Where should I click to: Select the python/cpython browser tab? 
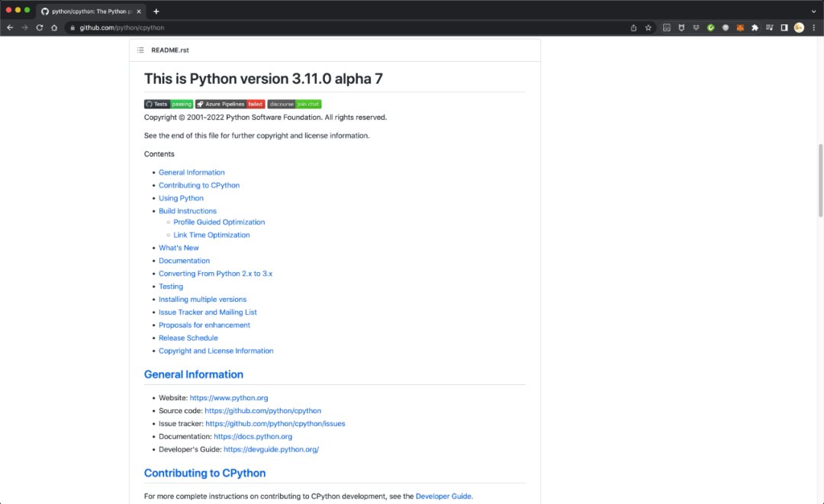coord(92,11)
